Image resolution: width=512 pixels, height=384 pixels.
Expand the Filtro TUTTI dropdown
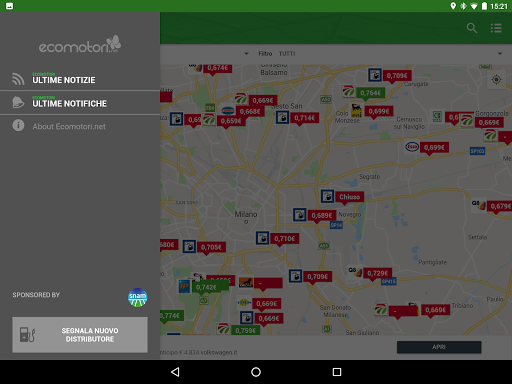click(x=380, y=54)
